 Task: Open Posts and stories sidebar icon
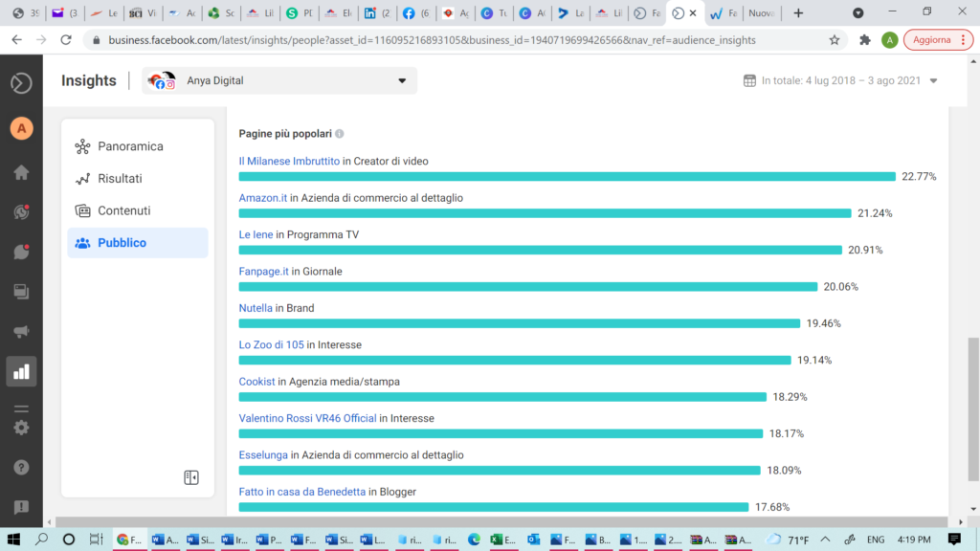(21, 292)
